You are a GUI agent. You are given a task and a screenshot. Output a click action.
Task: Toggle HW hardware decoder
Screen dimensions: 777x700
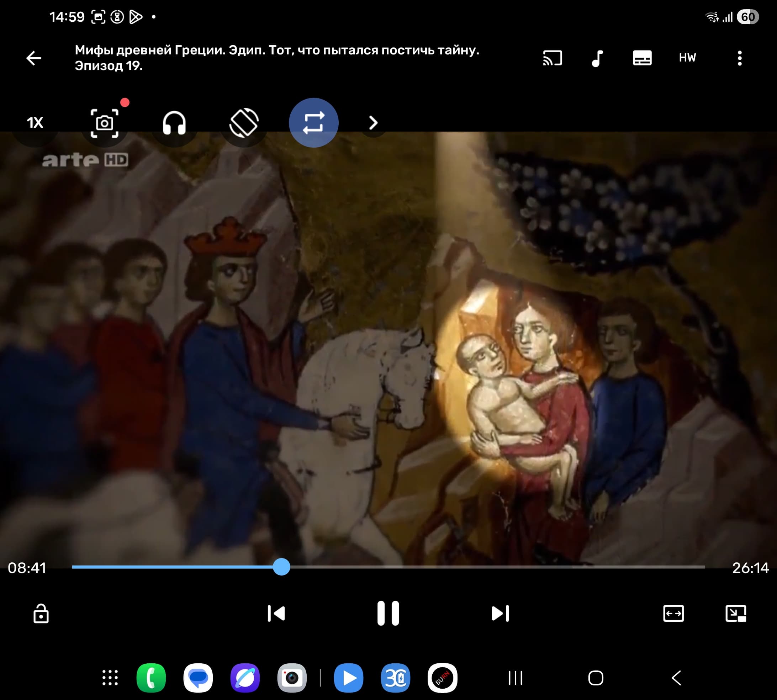coord(687,58)
